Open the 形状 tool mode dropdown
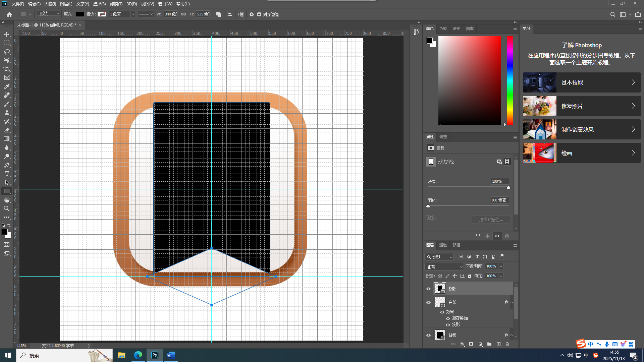Image resolution: width=644 pixels, height=362 pixels. pyautogui.click(x=49, y=14)
